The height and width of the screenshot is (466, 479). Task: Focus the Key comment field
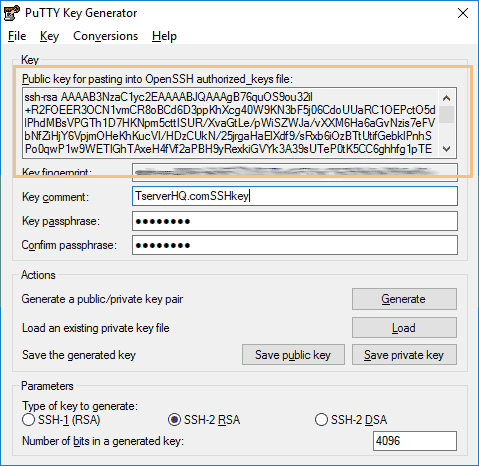[295, 196]
